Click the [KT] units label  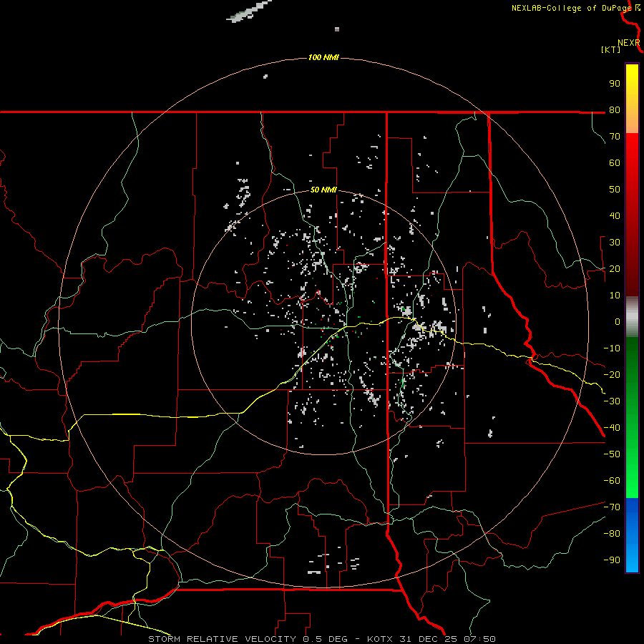pyautogui.click(x=611, y=49)
